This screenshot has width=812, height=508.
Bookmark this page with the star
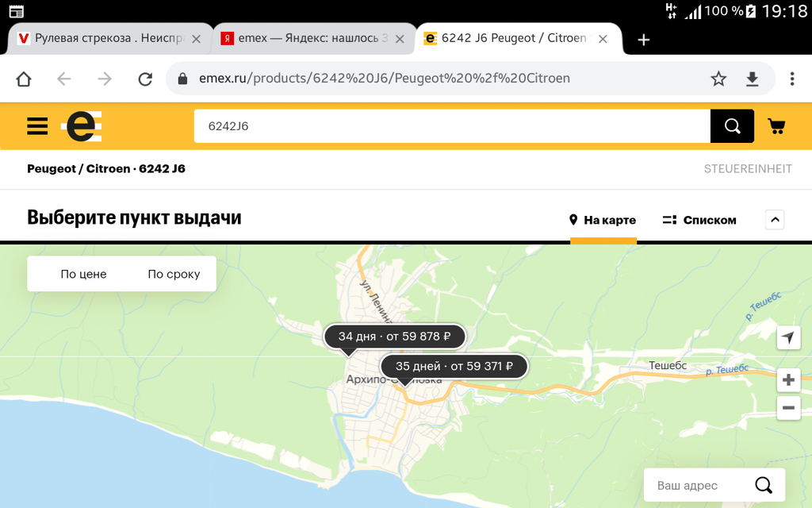(x=718, y=79)
